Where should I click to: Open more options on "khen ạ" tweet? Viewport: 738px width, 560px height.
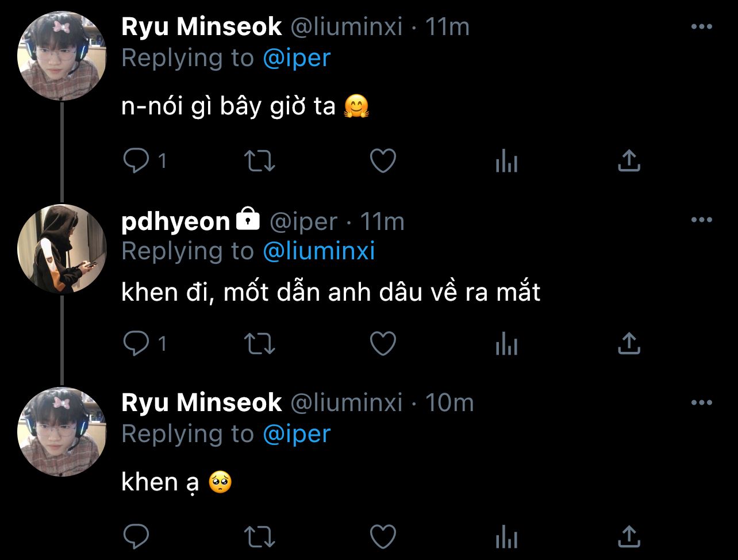pyautogui.click(x=701, y=402)
